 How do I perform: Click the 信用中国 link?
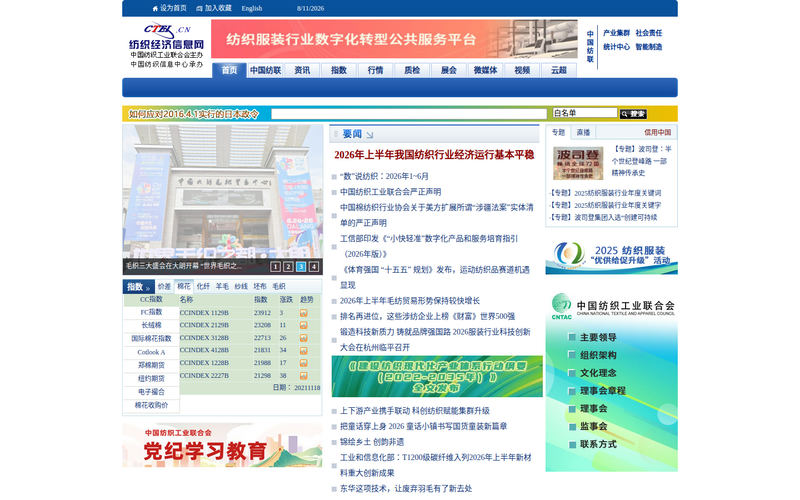657,133
